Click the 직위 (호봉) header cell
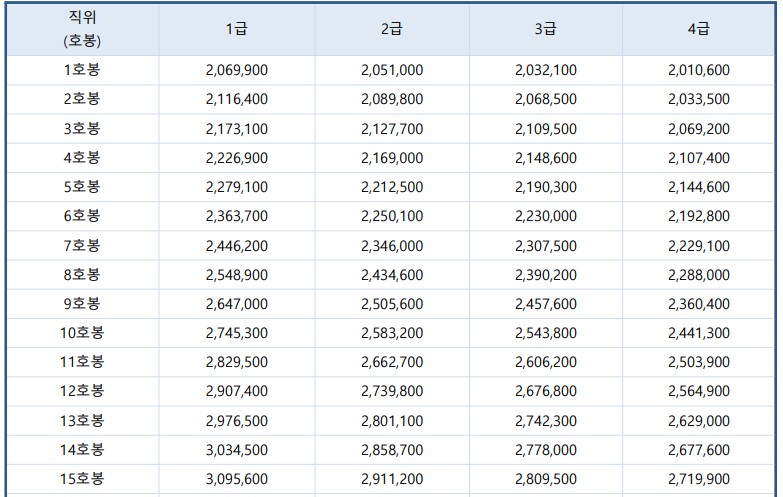The width and height of the screenshot is (783, 497). (82, 29)
